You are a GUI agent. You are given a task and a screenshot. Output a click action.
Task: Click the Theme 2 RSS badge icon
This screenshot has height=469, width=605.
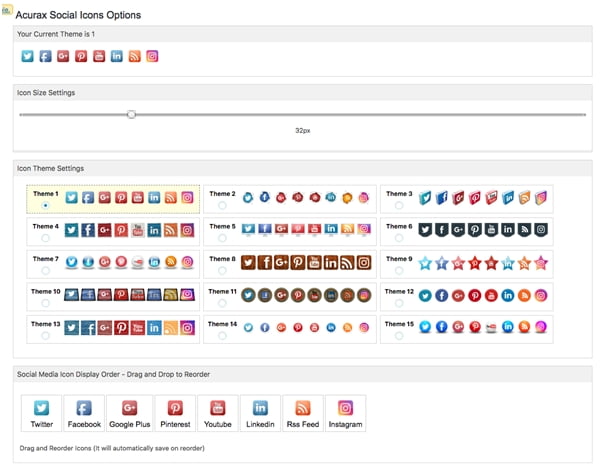point(347,198)
